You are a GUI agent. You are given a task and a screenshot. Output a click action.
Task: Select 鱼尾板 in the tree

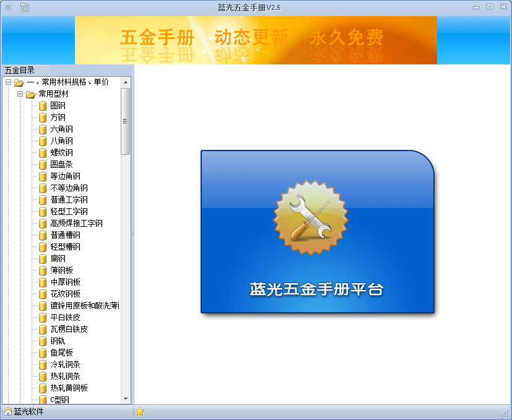61,352
